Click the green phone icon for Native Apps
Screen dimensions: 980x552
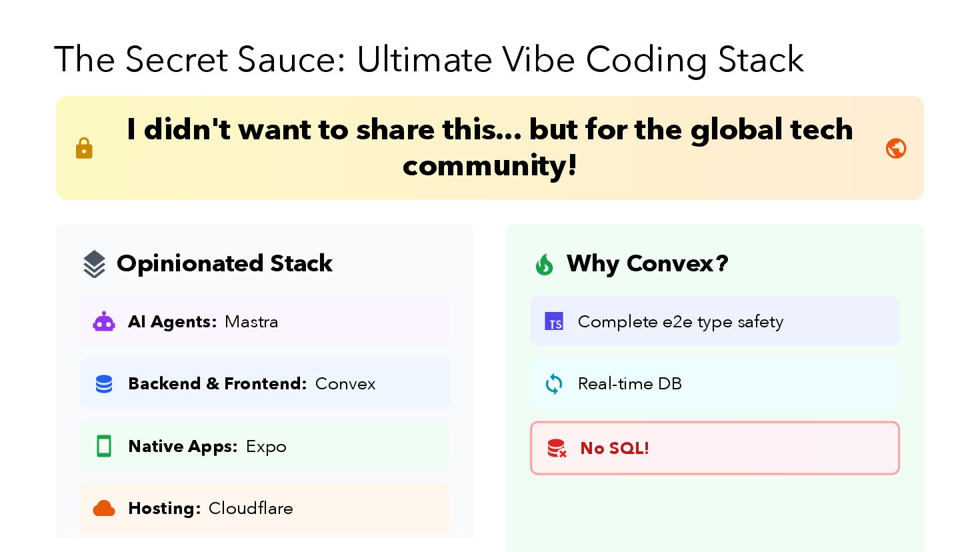(x=104, y=446)
